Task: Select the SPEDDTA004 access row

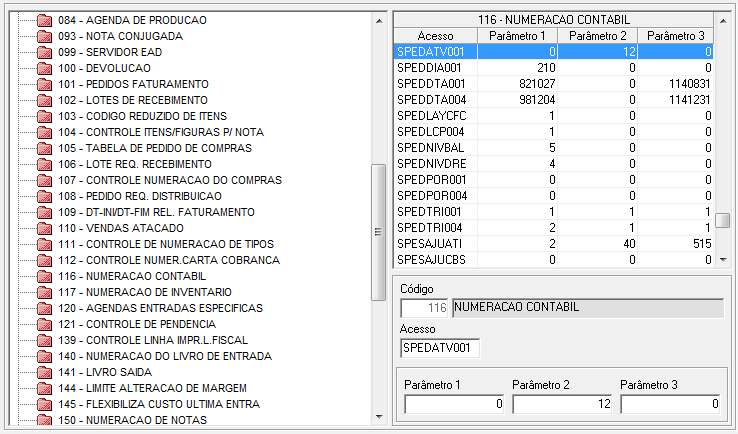Action: coord(553,100)
